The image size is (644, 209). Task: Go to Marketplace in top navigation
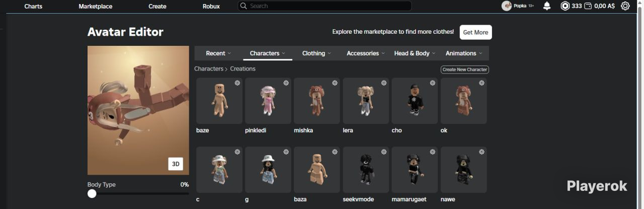[96, 6]
